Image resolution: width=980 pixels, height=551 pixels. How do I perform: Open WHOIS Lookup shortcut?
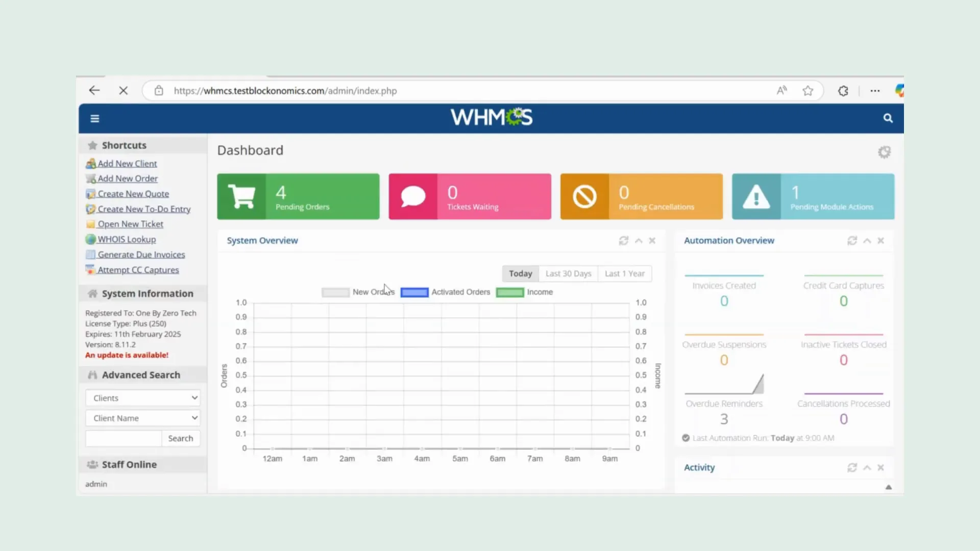[x=127, y=239]
